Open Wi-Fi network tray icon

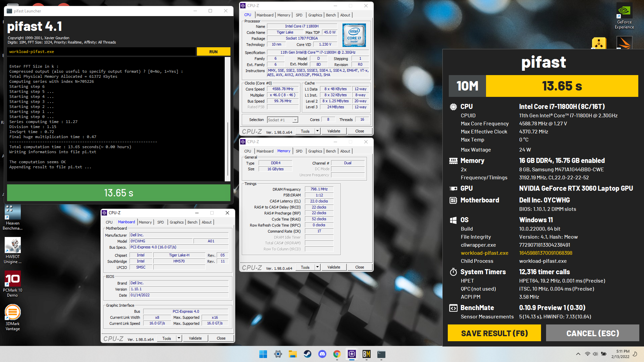[587, 354]
